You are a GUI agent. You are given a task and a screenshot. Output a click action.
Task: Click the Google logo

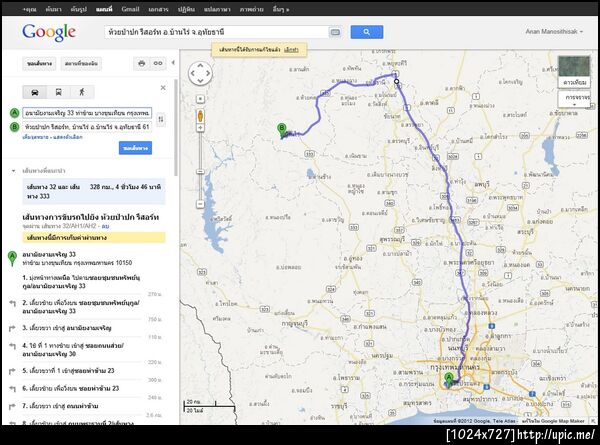[x=49, y=33]
